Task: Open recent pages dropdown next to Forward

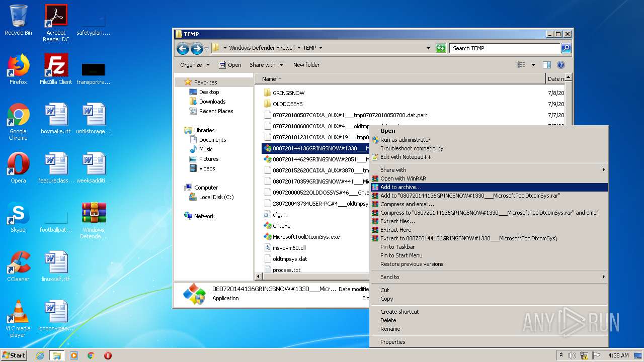Action: [x=206, y=49]
